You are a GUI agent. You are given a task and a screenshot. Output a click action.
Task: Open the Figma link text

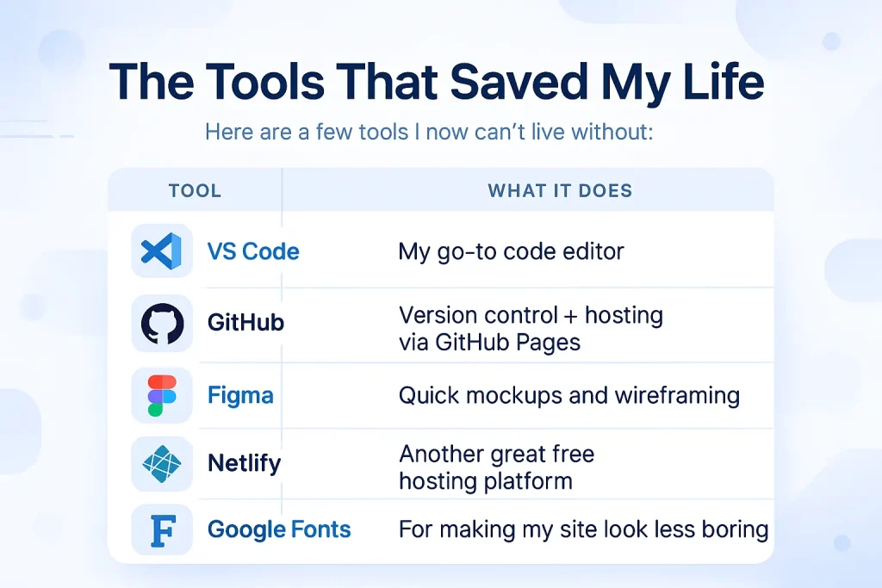click(241, 396)
